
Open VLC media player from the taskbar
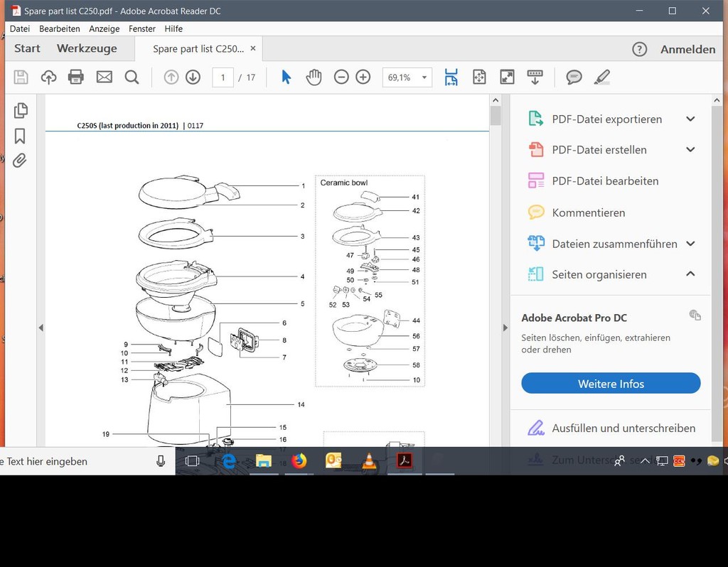[x=369, y=461]
